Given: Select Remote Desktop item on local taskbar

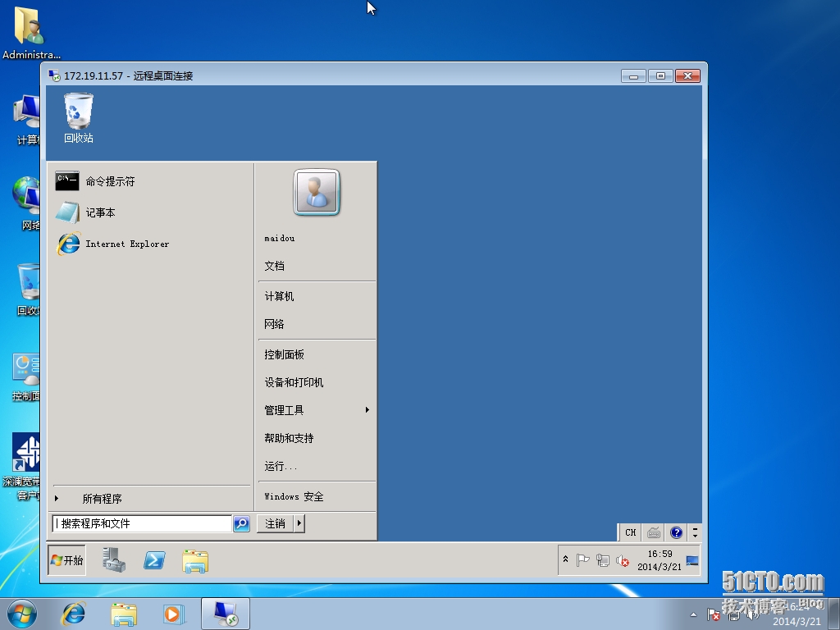Looking at the screenshot, I should (225, 614).
